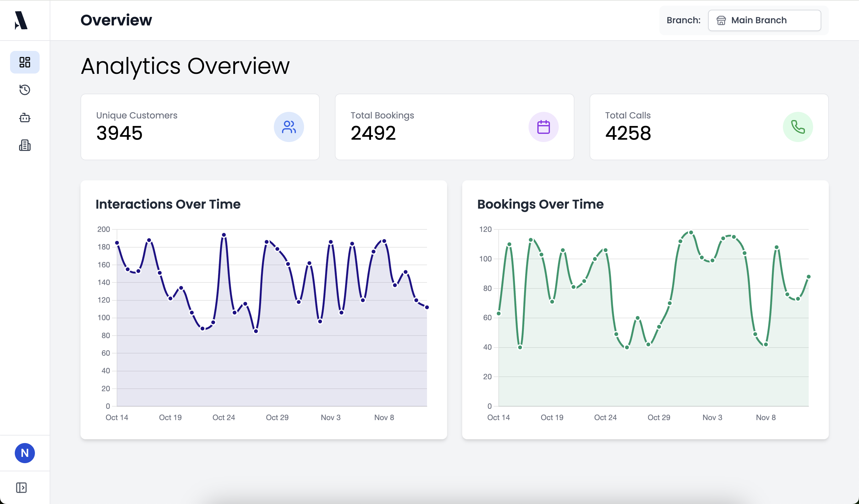Click the Nov 8 axis label on Bookings chart

[766, 417]
